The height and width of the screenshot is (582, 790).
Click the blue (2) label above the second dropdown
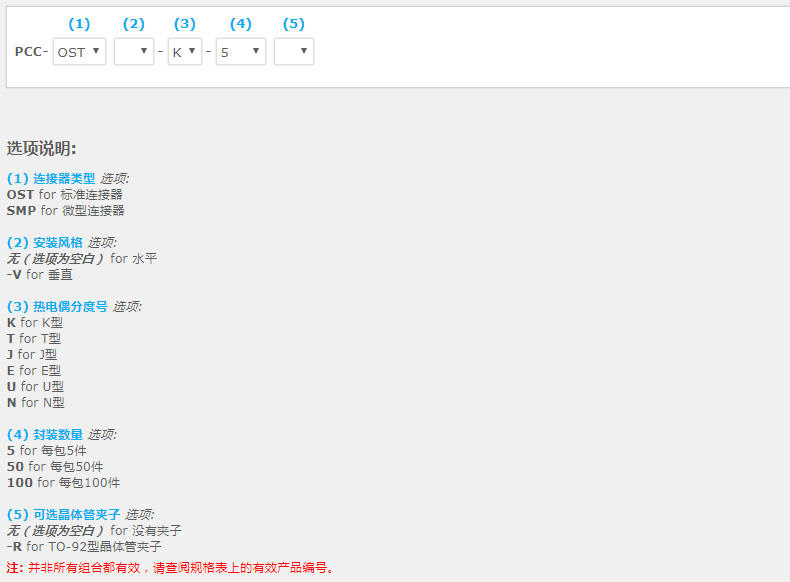pos(133,24)
